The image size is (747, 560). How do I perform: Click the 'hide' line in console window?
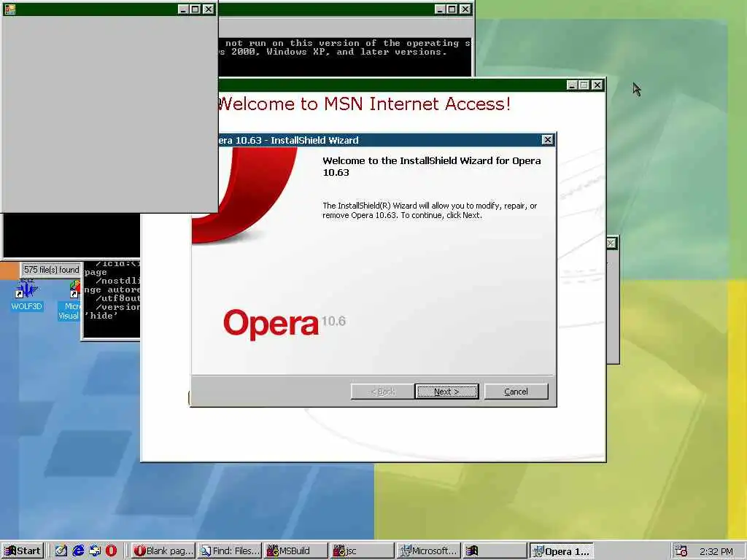click(101, 316)
